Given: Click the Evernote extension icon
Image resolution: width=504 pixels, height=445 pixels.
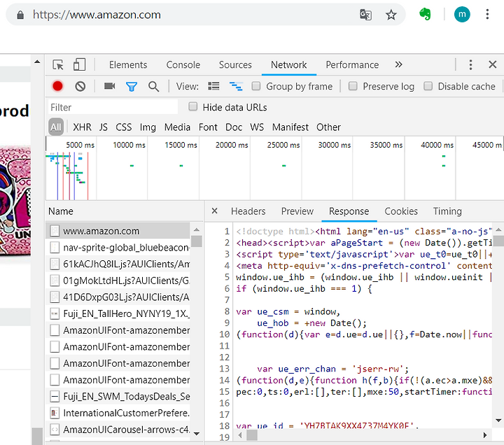Looking at the screenshot, I should [425, 14].
